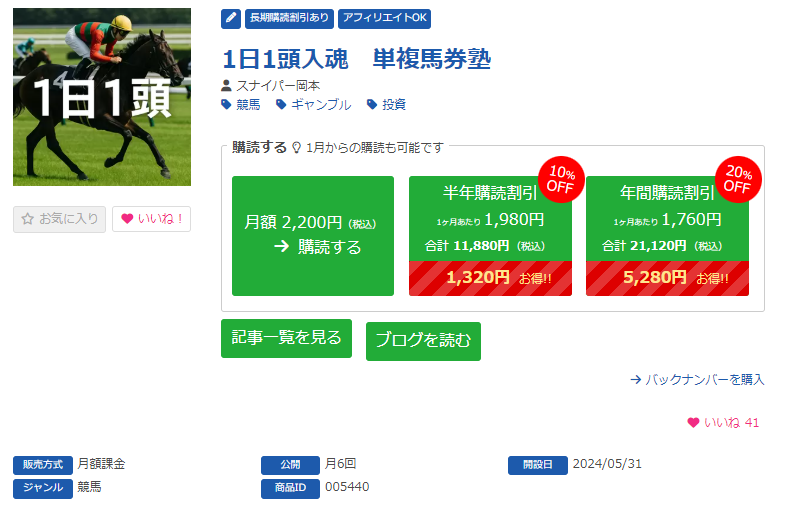Toggle the いいね！ heart button
The width and height of the screenshot is (789, 509).
(x=151, y=219)
